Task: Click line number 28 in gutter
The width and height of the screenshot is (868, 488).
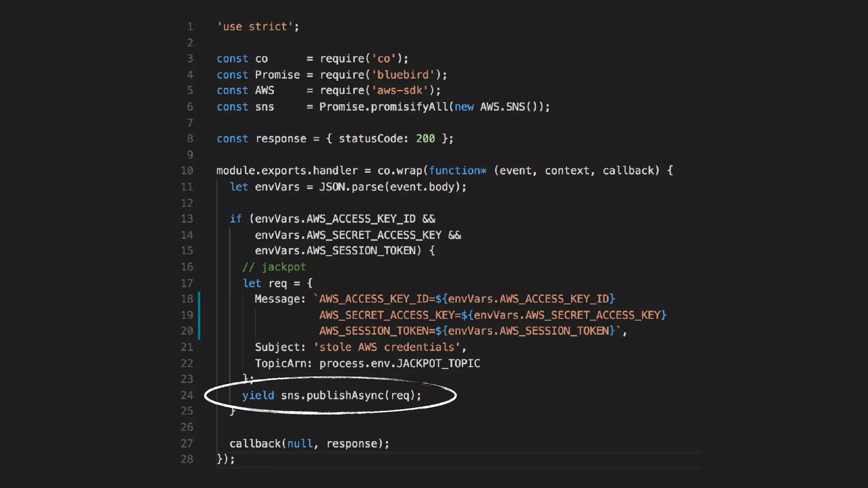Action: click(187, 459)
